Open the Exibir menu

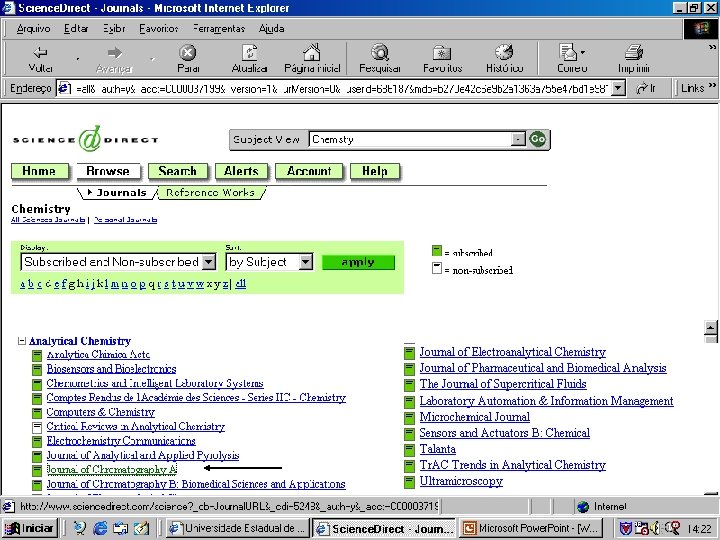[x=114, y=28]
